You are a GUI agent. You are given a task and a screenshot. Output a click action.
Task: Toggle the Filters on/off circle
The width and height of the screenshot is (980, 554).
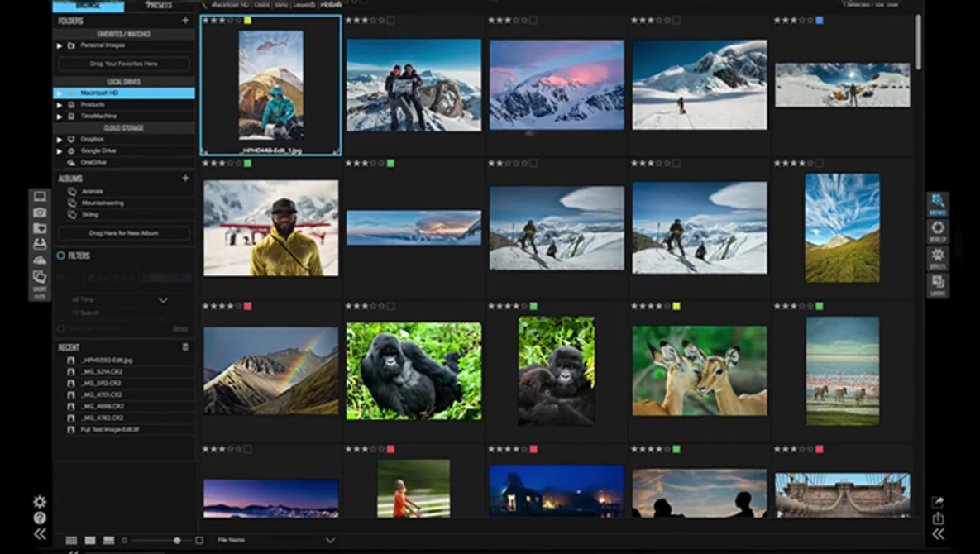pyautogui.click(x=60, y=256)
